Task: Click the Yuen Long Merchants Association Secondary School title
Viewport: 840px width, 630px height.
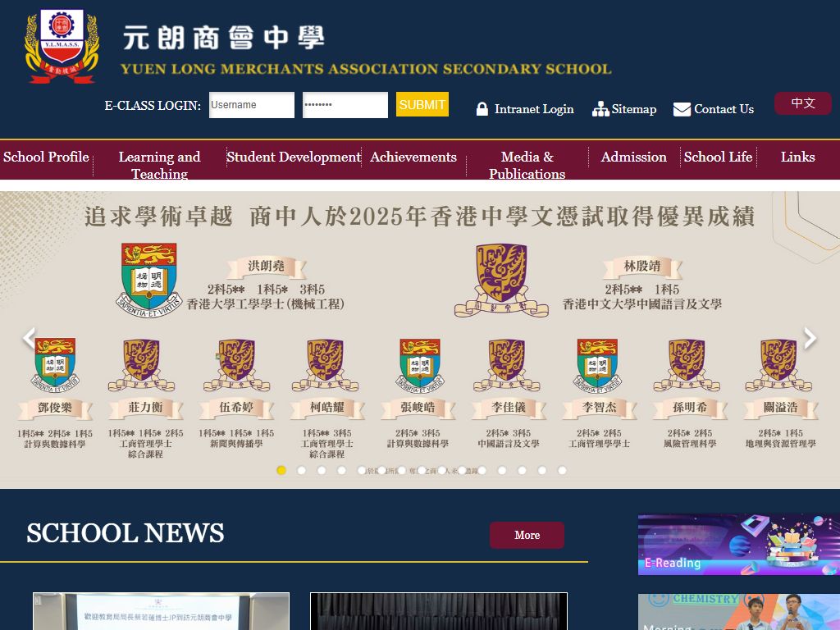Action: [366, 69]
